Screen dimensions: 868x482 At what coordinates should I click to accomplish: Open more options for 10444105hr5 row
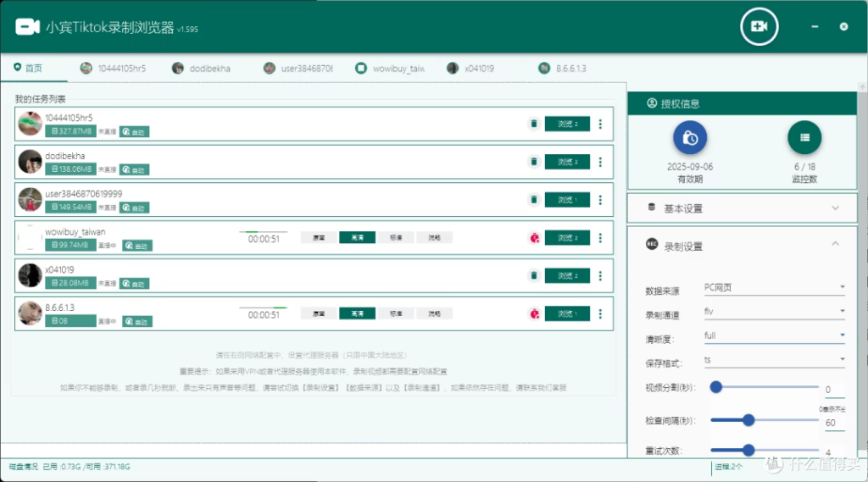point(600,124)
